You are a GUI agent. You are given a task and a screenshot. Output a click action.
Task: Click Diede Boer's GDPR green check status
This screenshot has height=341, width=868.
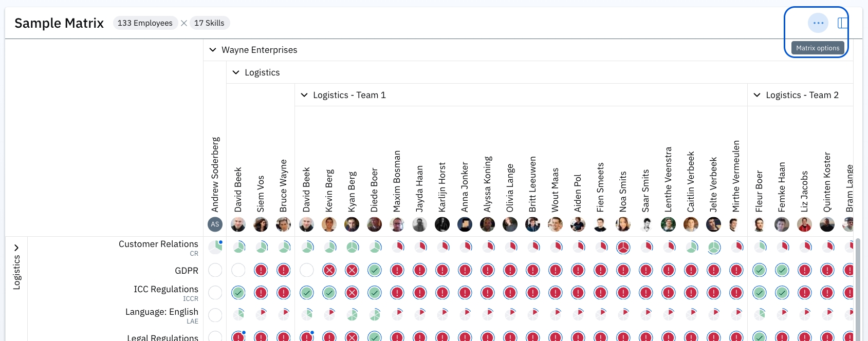click(375, 270)
